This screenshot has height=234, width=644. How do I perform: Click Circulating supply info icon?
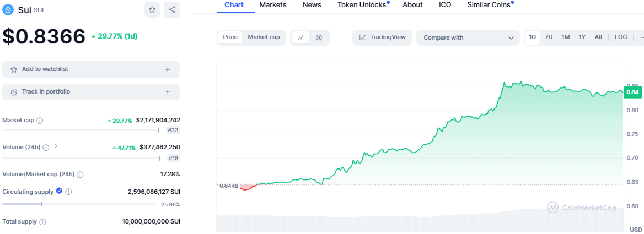tap(68, 192)
